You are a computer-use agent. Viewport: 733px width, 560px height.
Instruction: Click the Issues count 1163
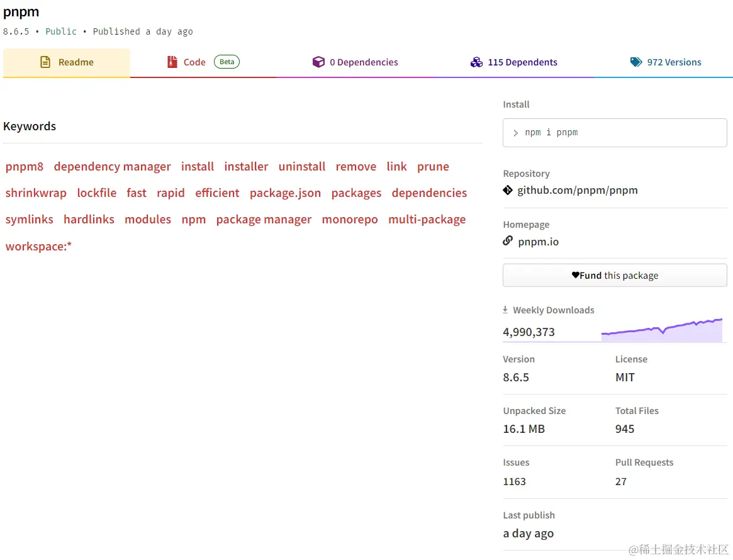coord(514,481)
